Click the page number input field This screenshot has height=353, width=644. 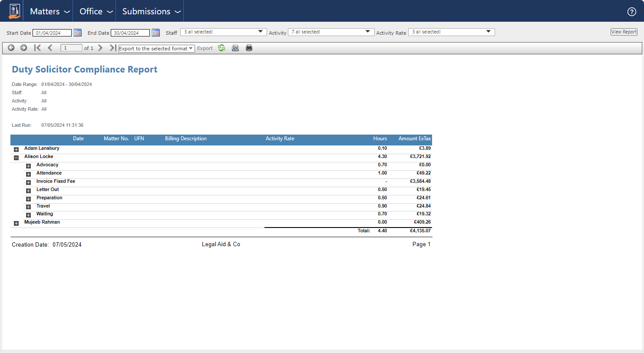click(x=71, y=48)
